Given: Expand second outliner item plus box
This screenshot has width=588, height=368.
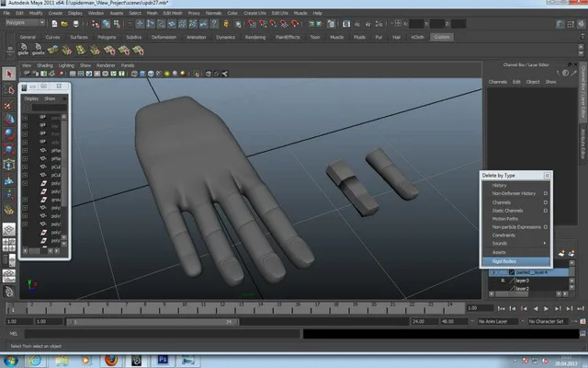Looking at the screenshot, I should [25, 126].
